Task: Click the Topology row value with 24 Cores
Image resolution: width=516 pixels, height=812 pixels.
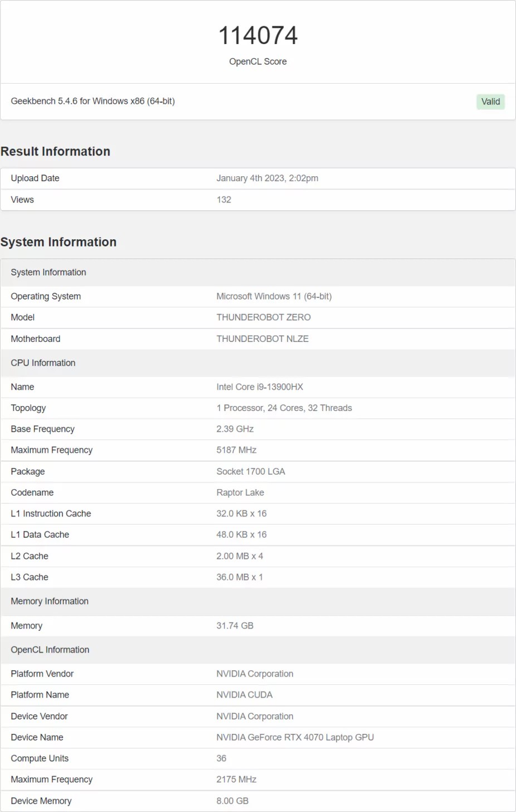Action: (x=284, y=408)
